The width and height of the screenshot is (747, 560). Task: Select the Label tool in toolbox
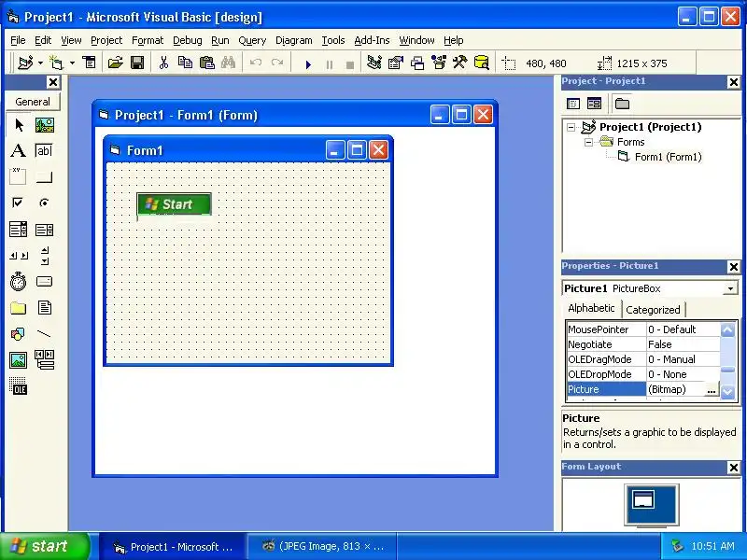19,151
